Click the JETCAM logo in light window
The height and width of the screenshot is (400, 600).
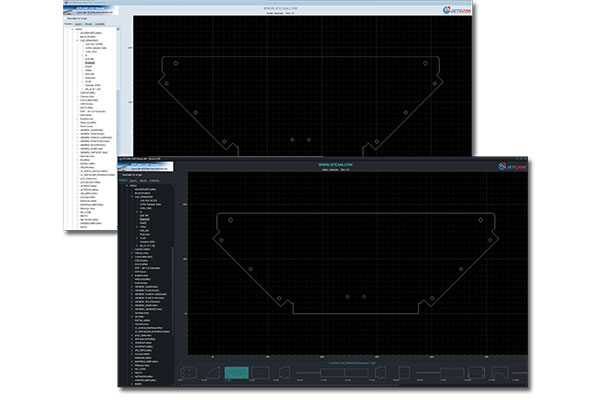pyautogui.click(x=457, y=10)
